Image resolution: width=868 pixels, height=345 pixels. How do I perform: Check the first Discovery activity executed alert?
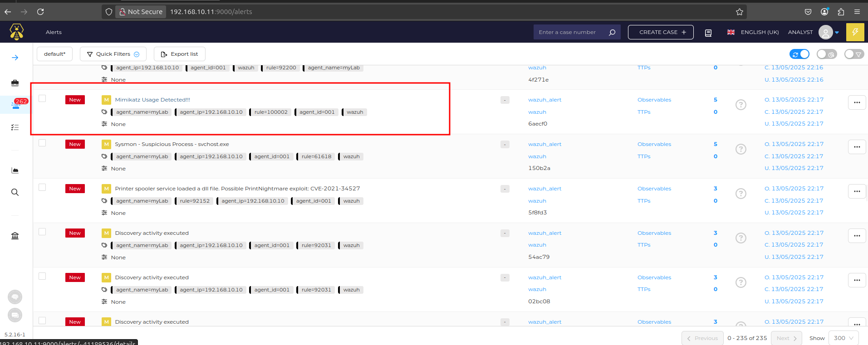click(42, 232)
